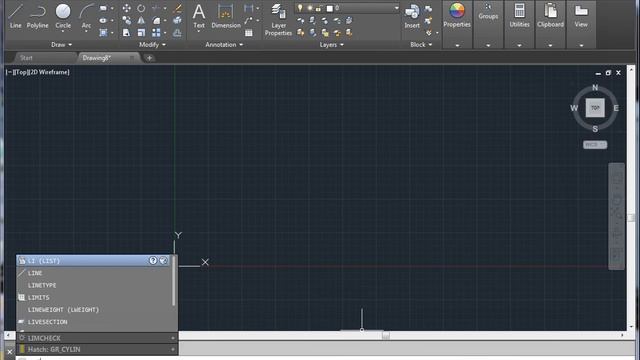The height and width of the screenshot is (360, 640).
Task: Click the Insert block icon
Action: [412, 16]
